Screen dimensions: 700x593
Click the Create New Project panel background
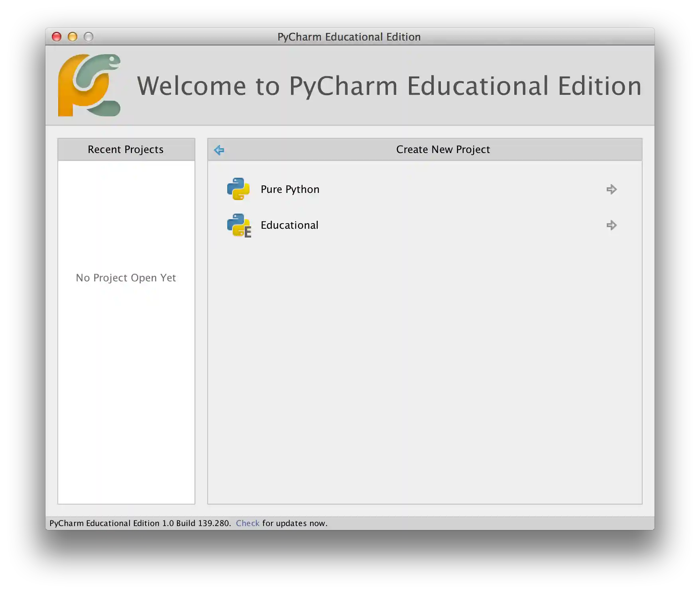[x=425, y=359]
